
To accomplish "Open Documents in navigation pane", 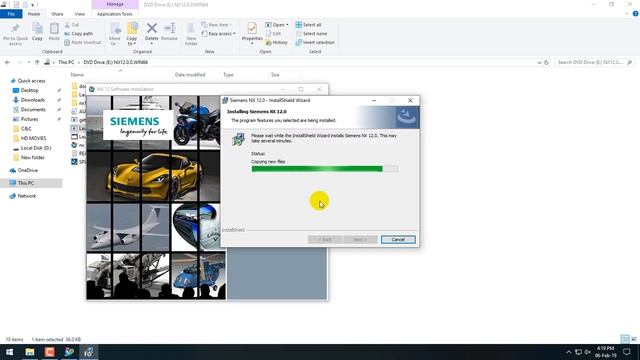I will click(x=33, y=109).
